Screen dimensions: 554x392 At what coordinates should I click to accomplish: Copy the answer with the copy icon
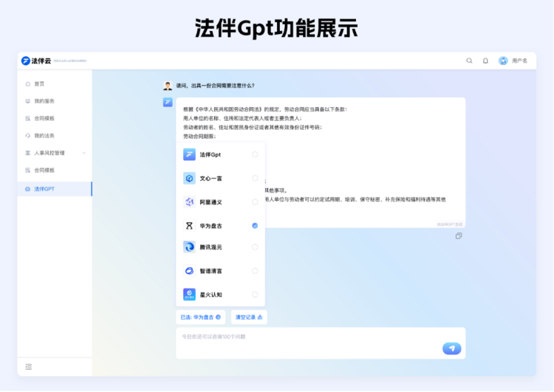(459, 235)
